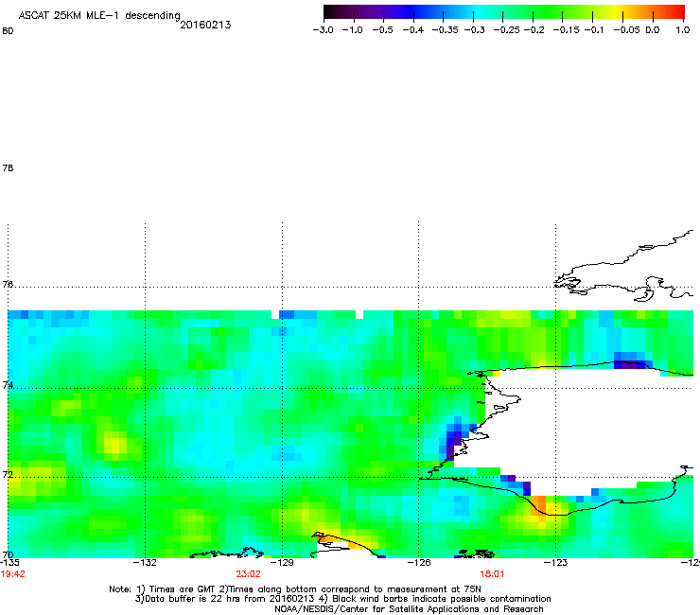The height and width of the screenshot is (615, 700).
Task: Click the date label 20160213 in the header
Action: coord(205,25)
